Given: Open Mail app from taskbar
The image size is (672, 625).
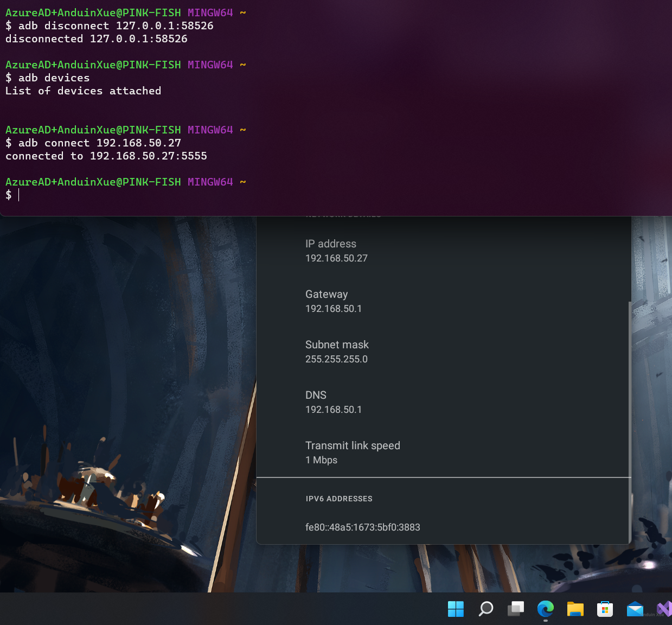Looking at the screenshot, I should tap(635, 609).
